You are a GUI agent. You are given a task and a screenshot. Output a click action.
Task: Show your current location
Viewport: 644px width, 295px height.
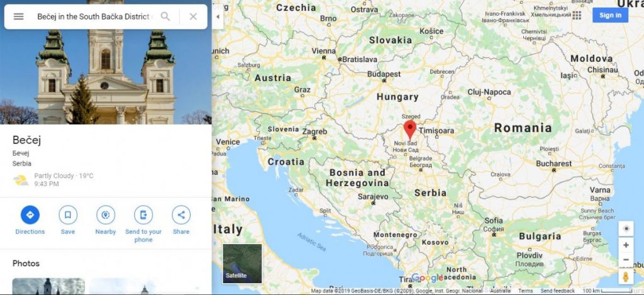click(626, 229)
